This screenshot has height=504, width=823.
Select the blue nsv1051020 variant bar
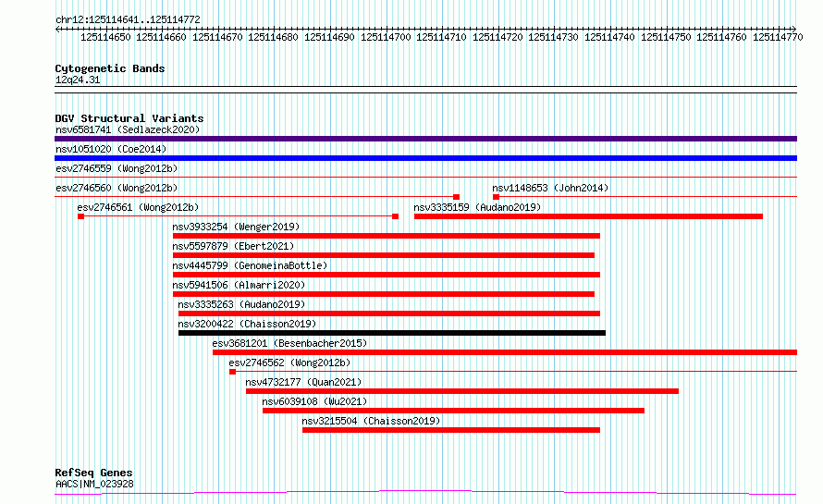tap(425, 158)
